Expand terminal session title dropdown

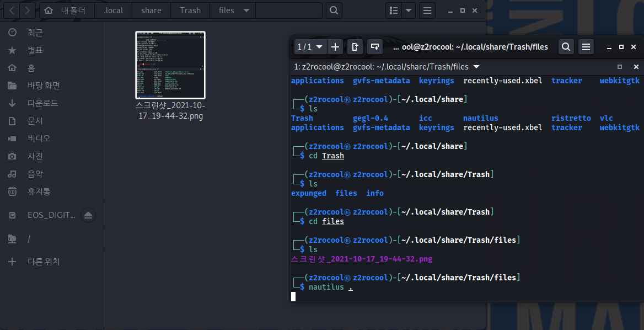coord(476,67)
